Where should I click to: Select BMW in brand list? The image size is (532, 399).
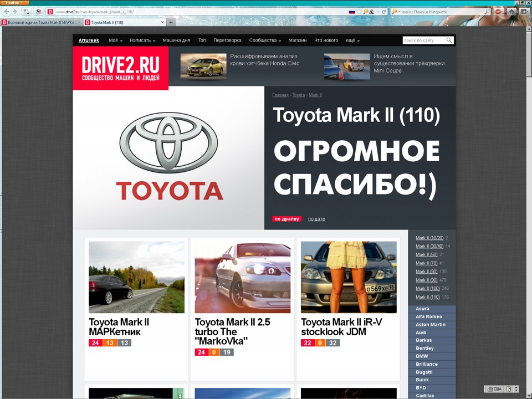(432, 356)
